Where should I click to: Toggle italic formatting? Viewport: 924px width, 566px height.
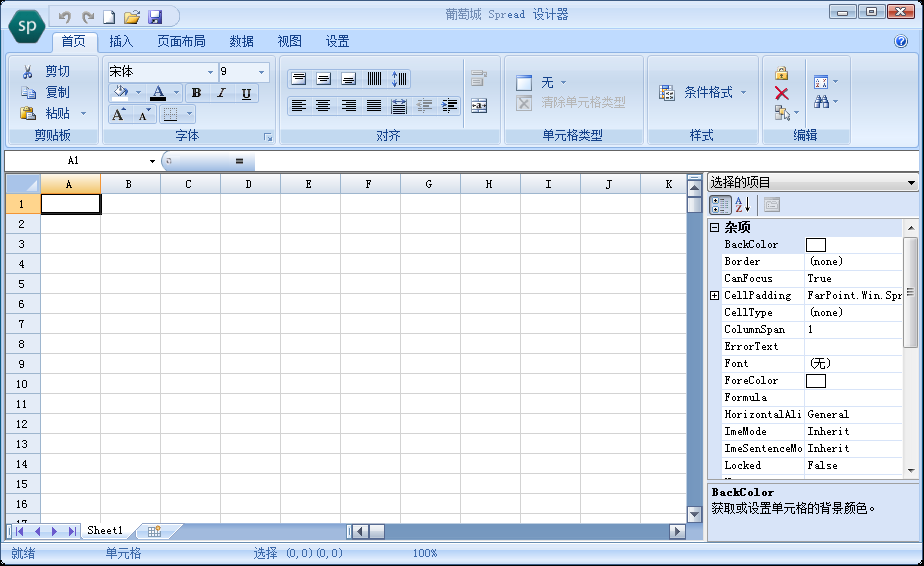click(221, 93)
